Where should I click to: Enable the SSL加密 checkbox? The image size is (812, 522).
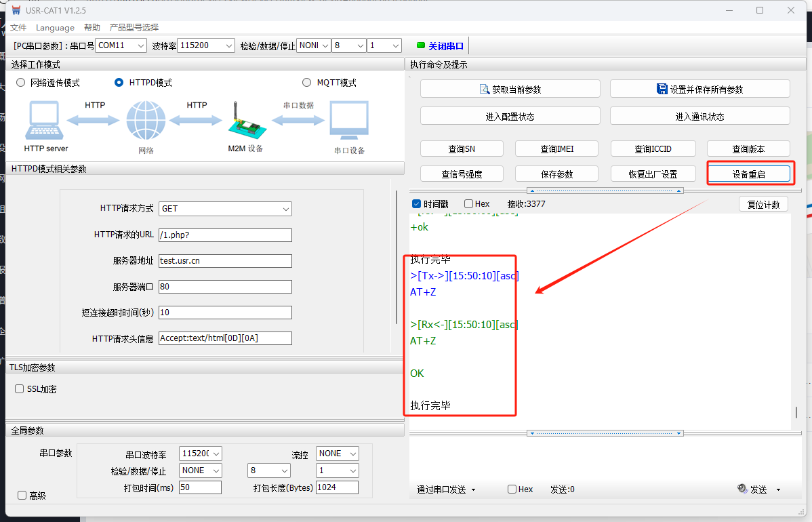pos(20,389)
